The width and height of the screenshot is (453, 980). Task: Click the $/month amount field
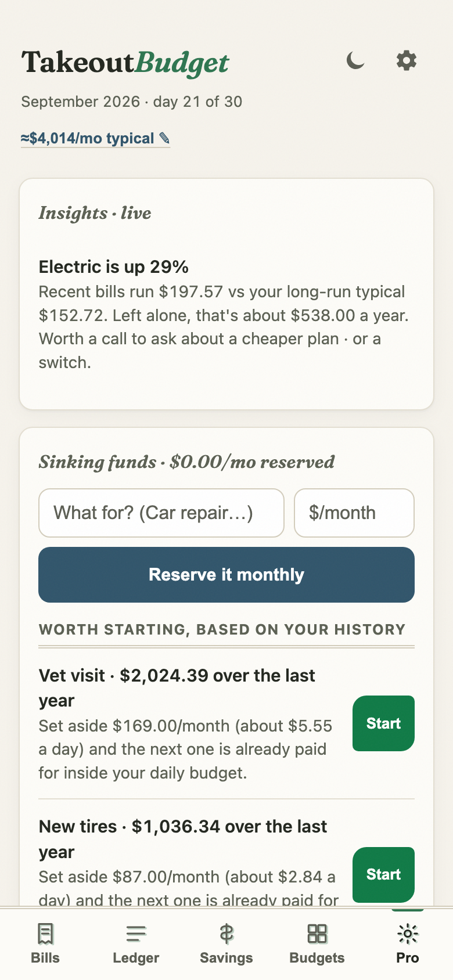(x=354, y=513)
